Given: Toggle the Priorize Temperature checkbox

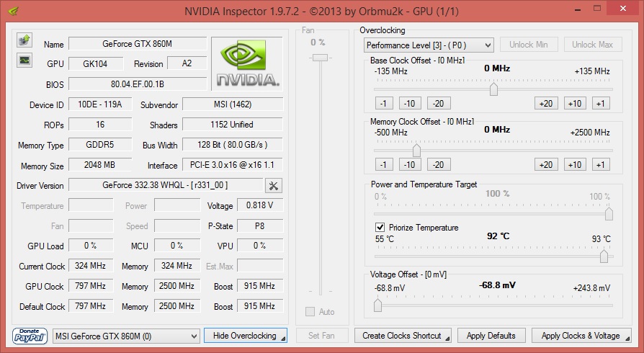Looking at the screenshot, I should [380, 227].
